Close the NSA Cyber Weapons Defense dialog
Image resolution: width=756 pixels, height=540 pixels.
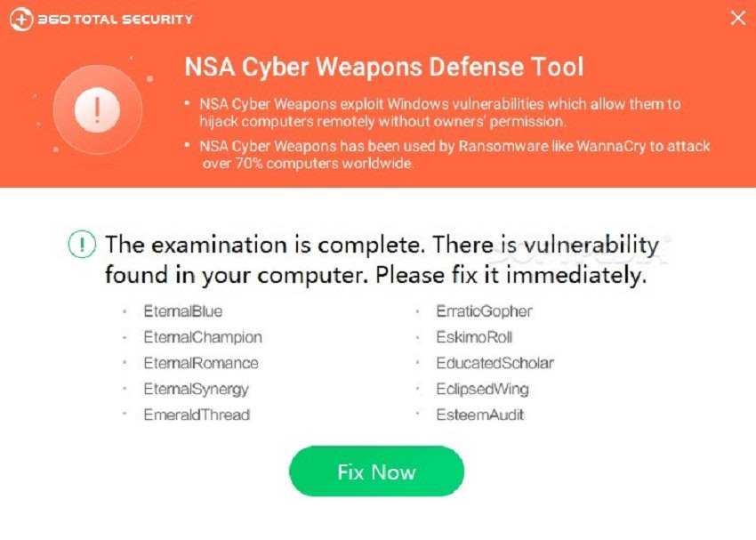click(737, 18)
